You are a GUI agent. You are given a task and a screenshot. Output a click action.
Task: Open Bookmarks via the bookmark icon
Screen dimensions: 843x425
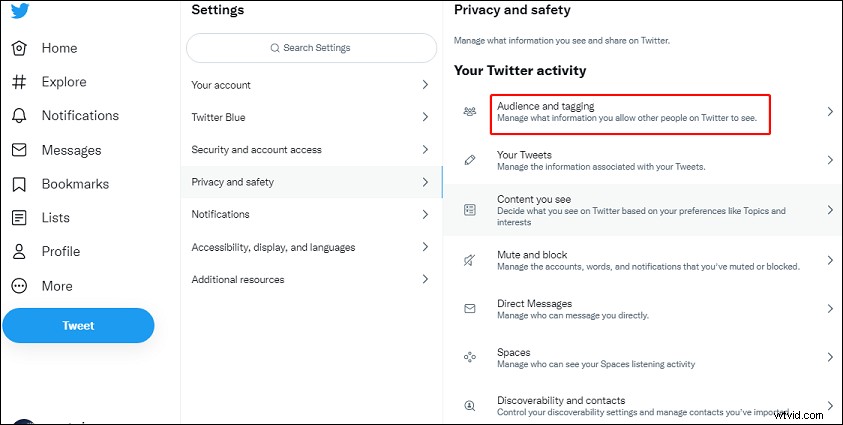[x=19, y=184]
